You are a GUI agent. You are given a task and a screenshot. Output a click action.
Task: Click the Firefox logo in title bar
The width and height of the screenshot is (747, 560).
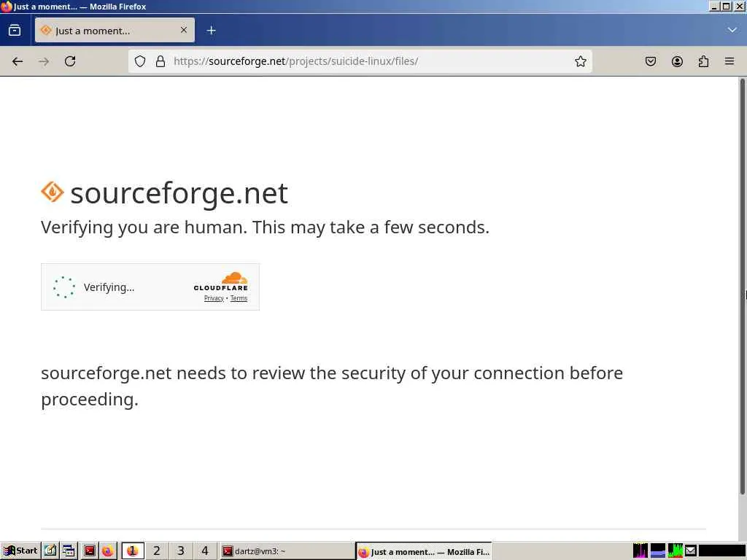pyautogui.click(x=6, y=6)
